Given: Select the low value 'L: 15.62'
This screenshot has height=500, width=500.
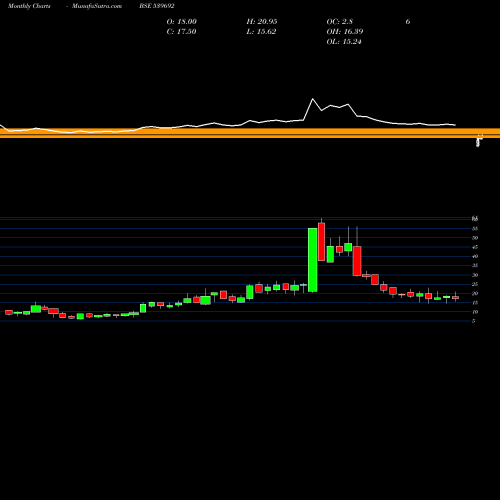Looking at the screenshot, I should pyautogui.click(x=261, y=32).
